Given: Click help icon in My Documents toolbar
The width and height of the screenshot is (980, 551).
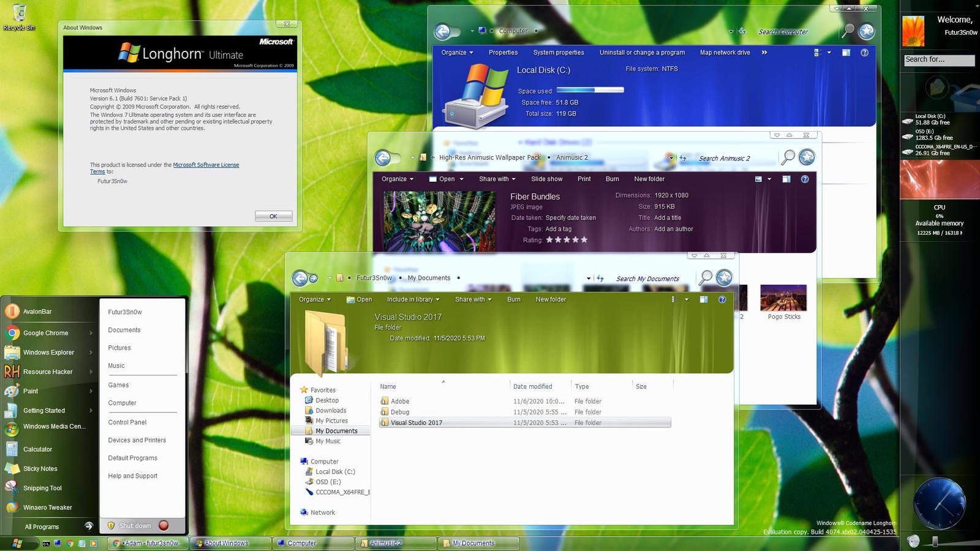Looking at the screenshot, I should click(x=722, y=299).
